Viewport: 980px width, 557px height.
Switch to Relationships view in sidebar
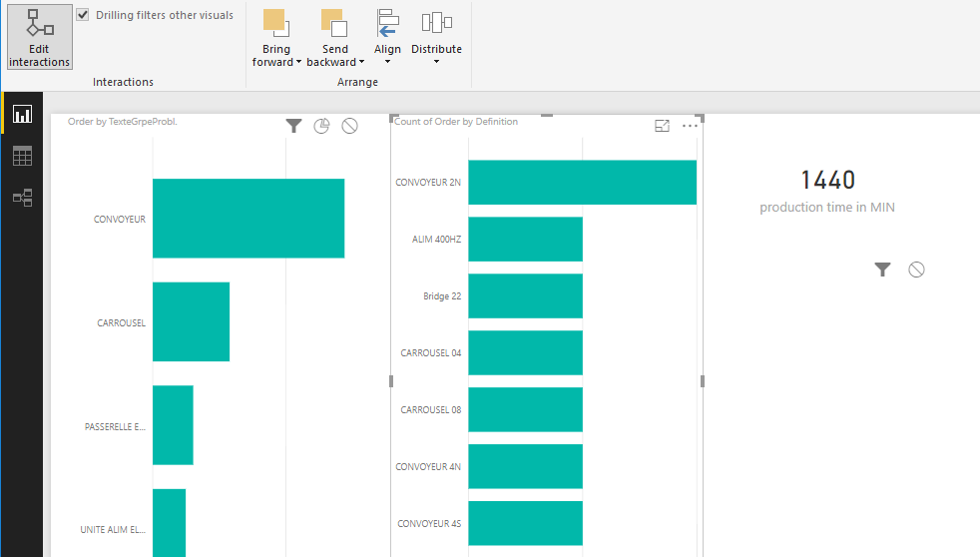pyautogui.click(x=23, y=199)
